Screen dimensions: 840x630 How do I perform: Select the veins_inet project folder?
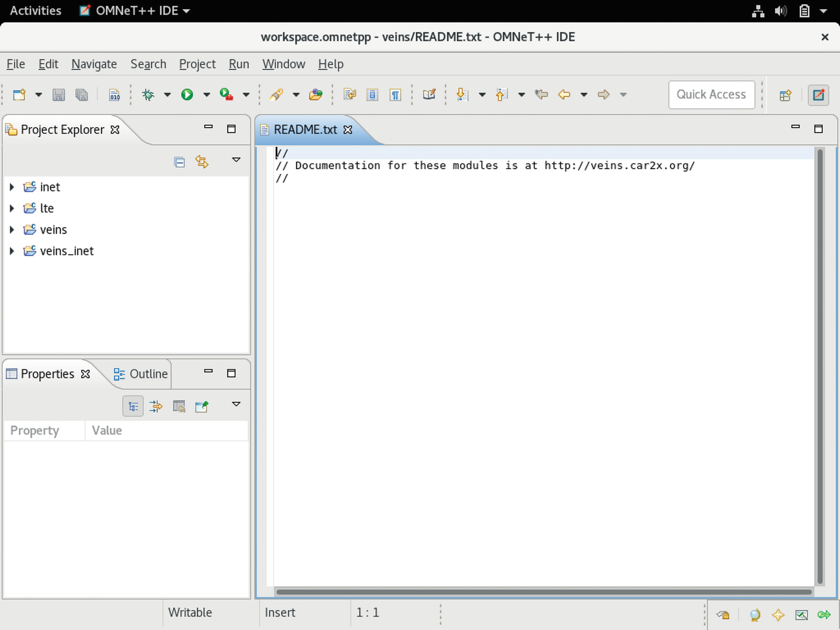click(59, 251)
